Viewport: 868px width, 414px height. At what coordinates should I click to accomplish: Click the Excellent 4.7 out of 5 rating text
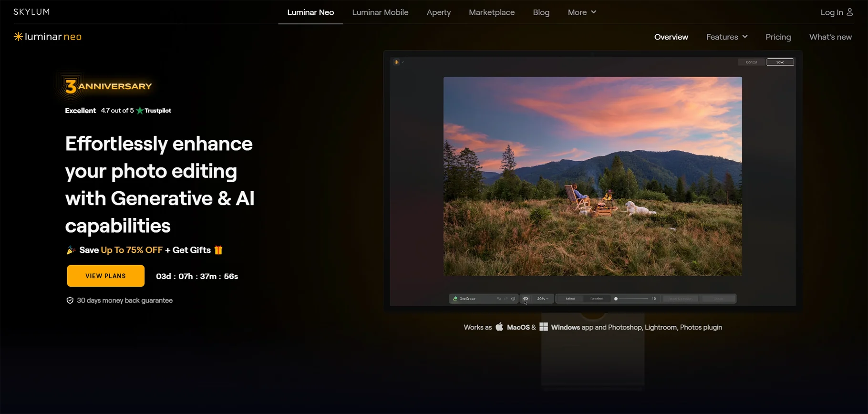100,111
